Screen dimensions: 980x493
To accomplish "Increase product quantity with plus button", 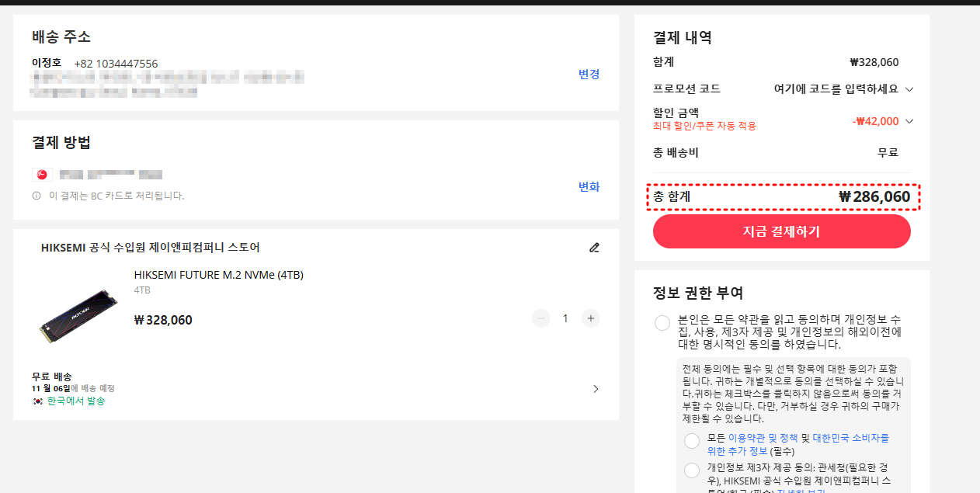I will (x=591, y=318).
